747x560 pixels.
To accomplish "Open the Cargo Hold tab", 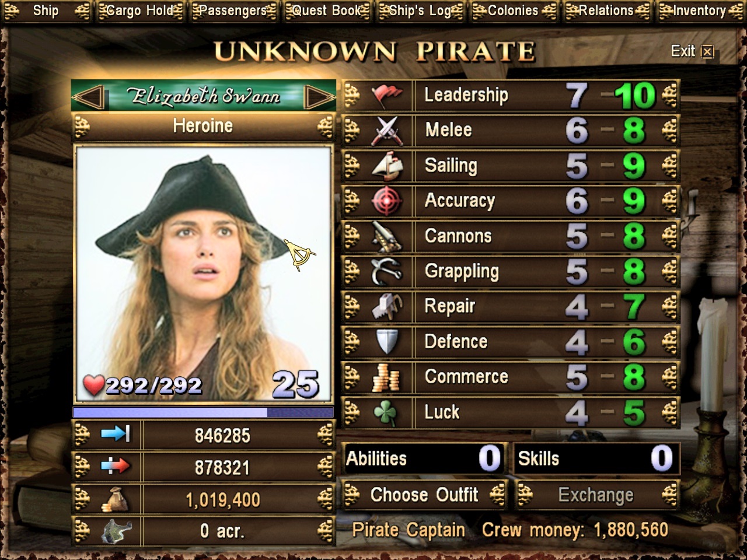I will [x=140, y=10].
